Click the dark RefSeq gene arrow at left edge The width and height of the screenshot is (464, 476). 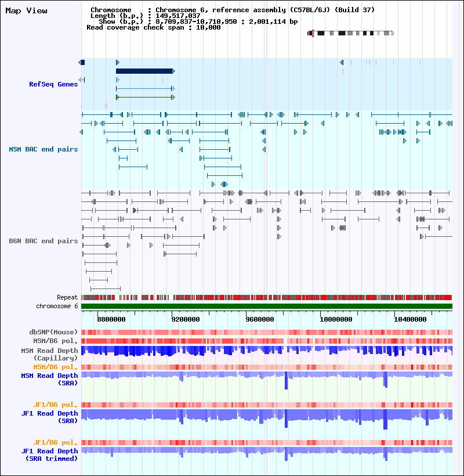82,62
